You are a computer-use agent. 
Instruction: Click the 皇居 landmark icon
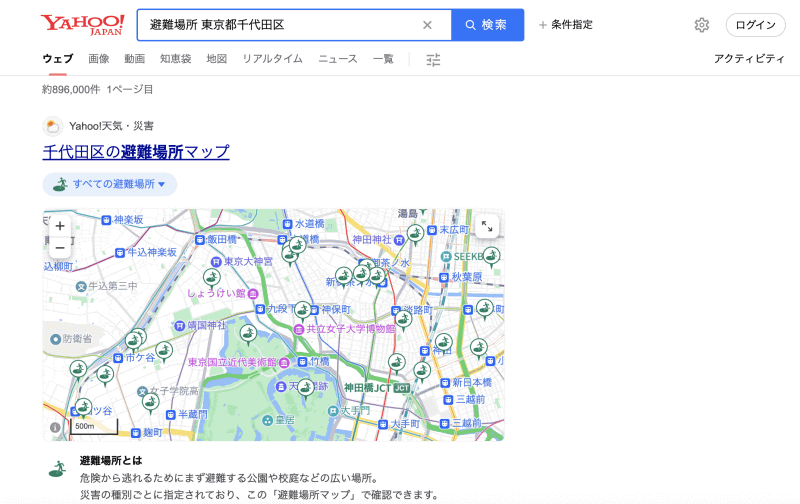tap(267, 420)
